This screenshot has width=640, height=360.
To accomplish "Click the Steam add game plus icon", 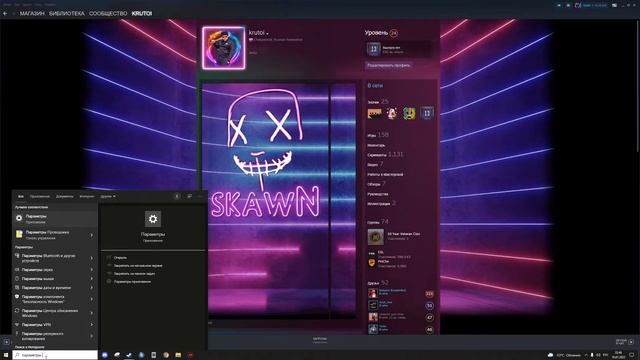I will point(7,342).
